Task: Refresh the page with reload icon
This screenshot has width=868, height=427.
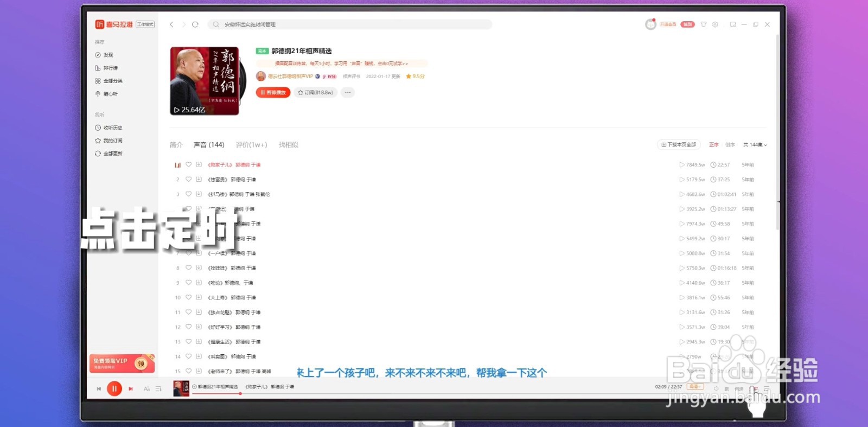Action: click(x=195, y=24)
